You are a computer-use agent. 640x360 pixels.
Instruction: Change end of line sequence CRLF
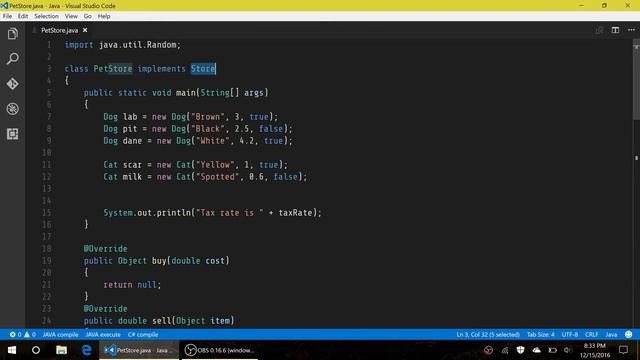[591, 334]
